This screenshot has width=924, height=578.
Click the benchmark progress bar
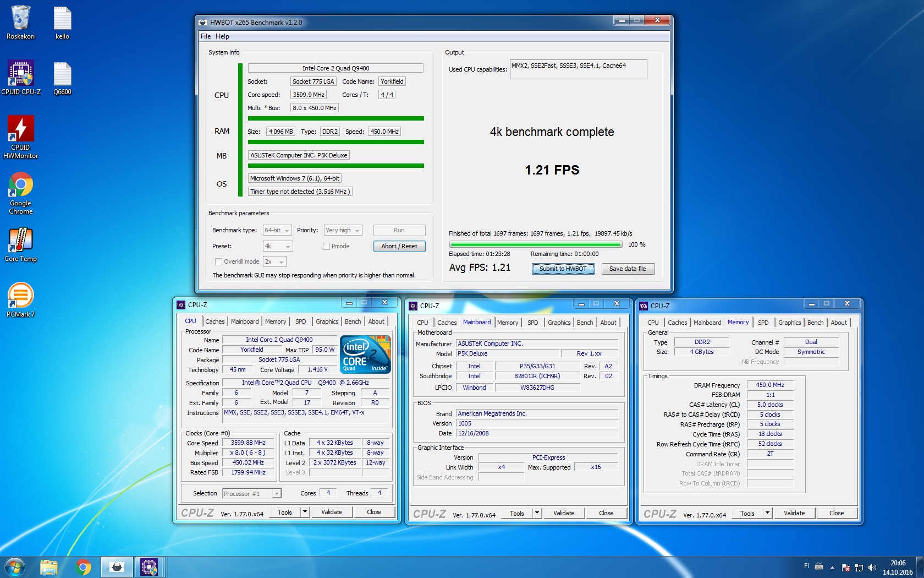point(535,244)
